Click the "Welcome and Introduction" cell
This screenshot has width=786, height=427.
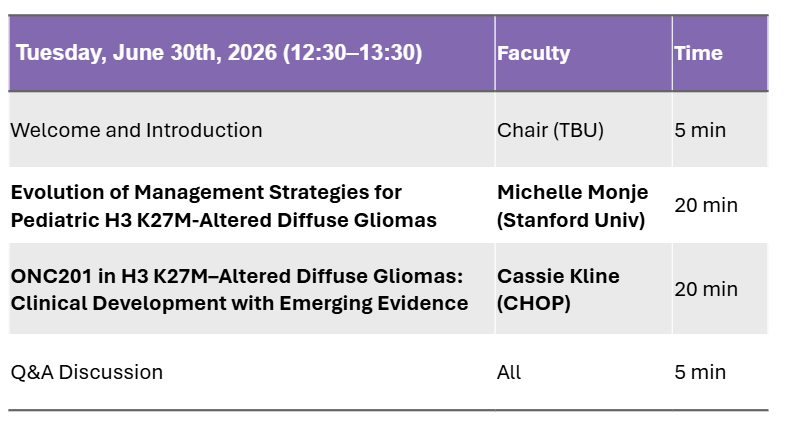point(136,130)
